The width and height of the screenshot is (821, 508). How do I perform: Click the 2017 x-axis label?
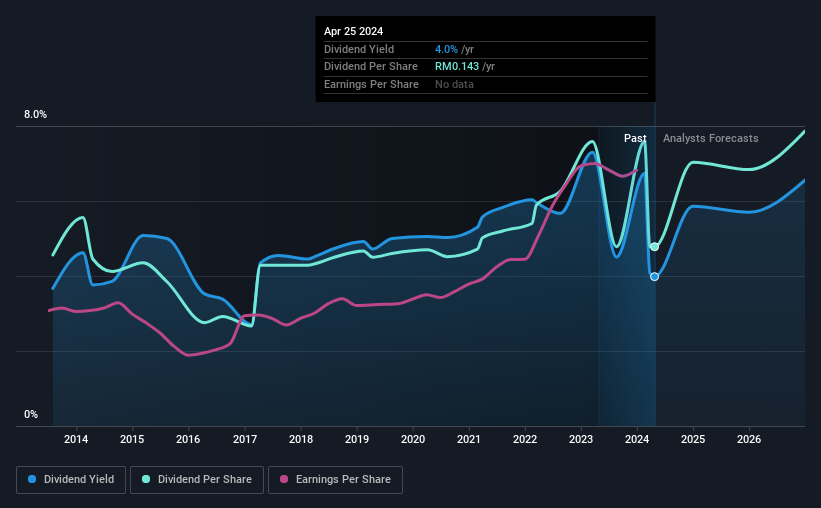(x=245, y=439)
